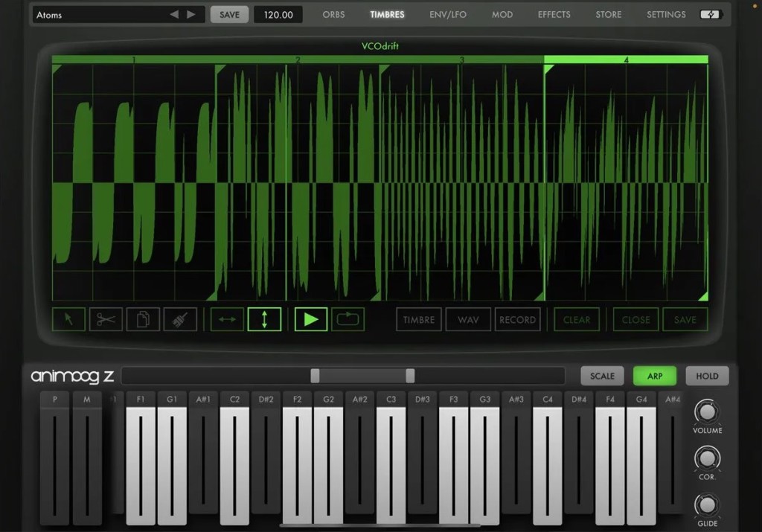This screenshot has width=762, height=532.
Task: Enable horizontal arrows scaling mode
Action: (227, 319)
